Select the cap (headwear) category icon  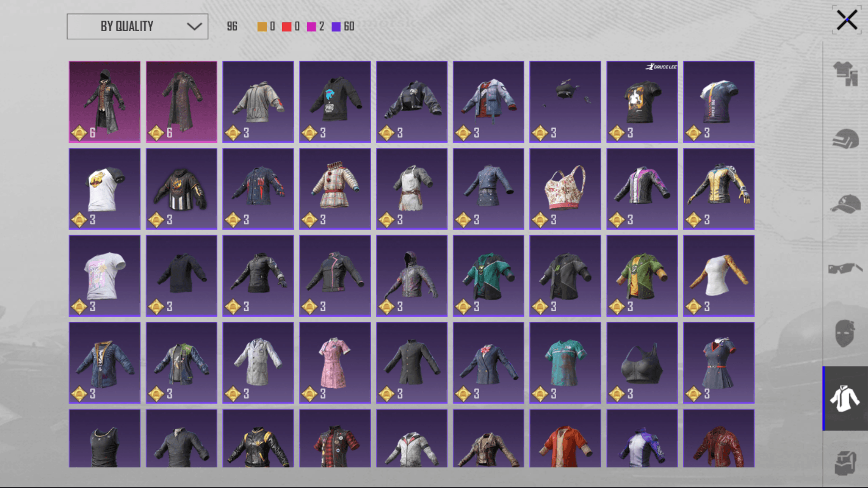[845, 204]
